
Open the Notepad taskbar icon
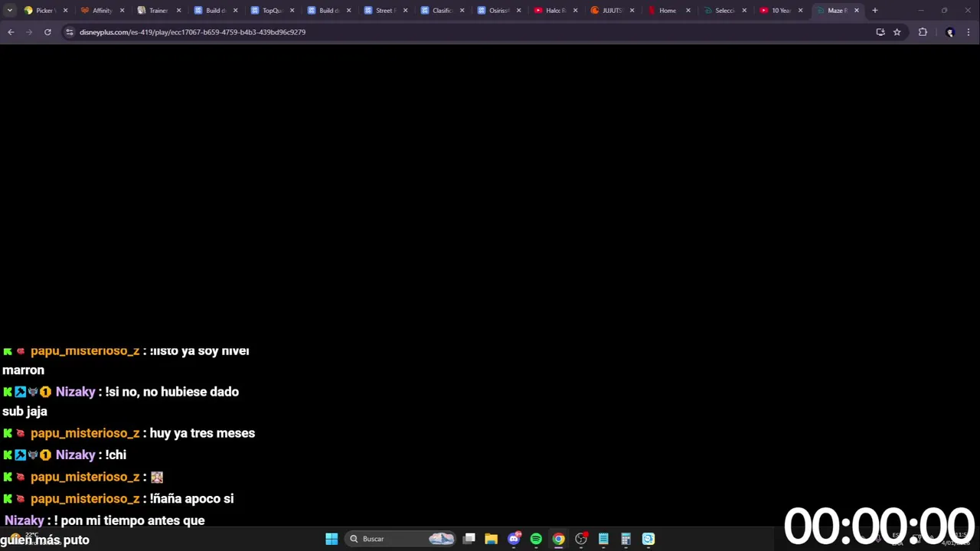click(x=603, y=539)
